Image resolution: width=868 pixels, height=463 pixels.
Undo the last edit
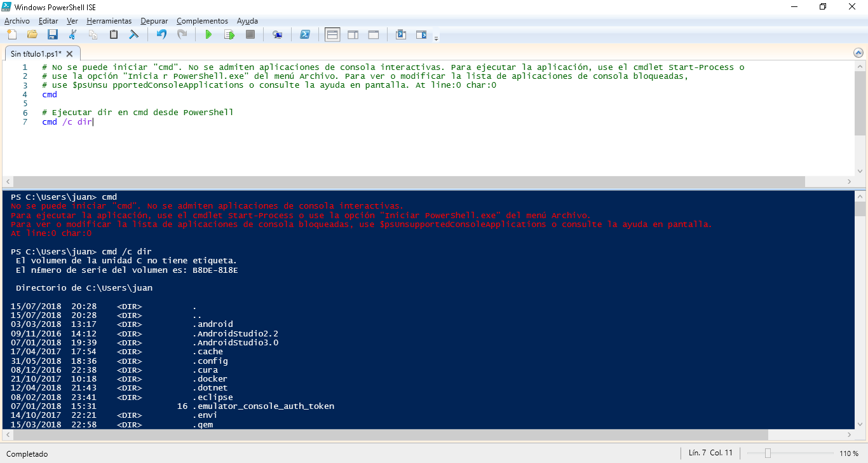coord(161,34)
